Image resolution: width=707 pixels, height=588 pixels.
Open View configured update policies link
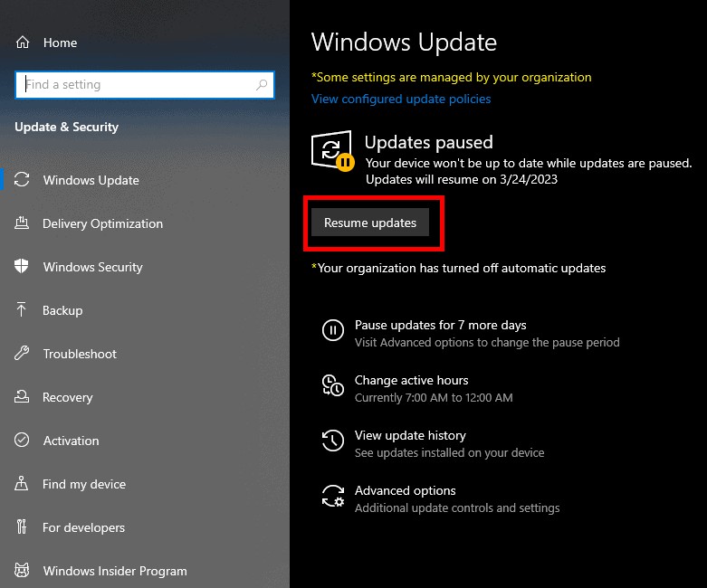point(401,99)
